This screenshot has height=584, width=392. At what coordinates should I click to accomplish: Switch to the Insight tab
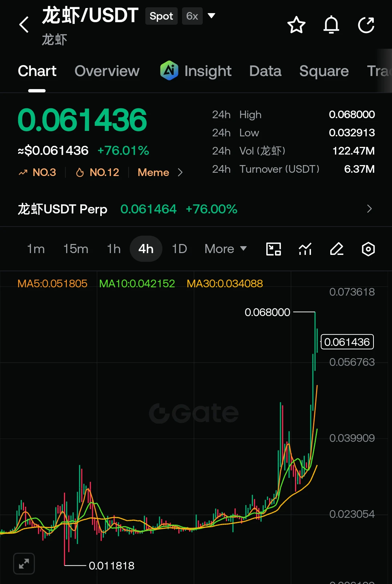click(208, 71)
